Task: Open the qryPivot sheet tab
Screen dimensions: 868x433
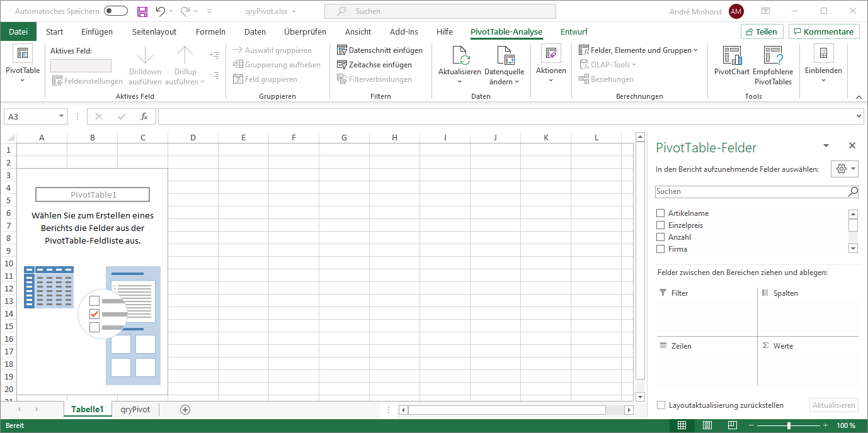Action: (x=135, y=409)
